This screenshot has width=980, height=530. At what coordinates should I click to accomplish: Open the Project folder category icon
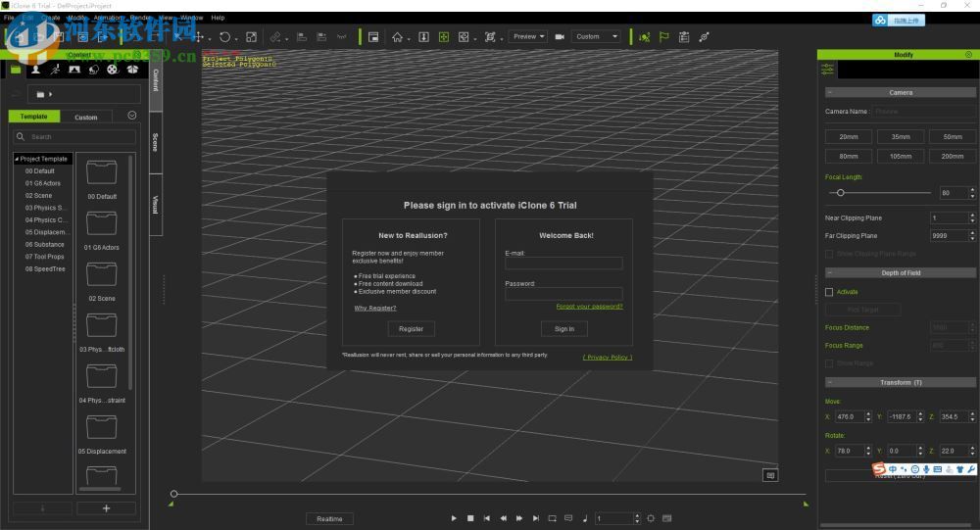click(16, 70)
